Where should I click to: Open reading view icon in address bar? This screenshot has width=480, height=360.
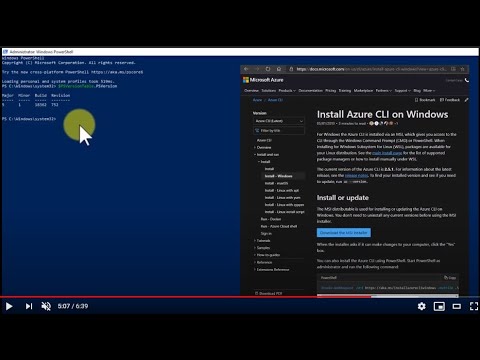453,69
